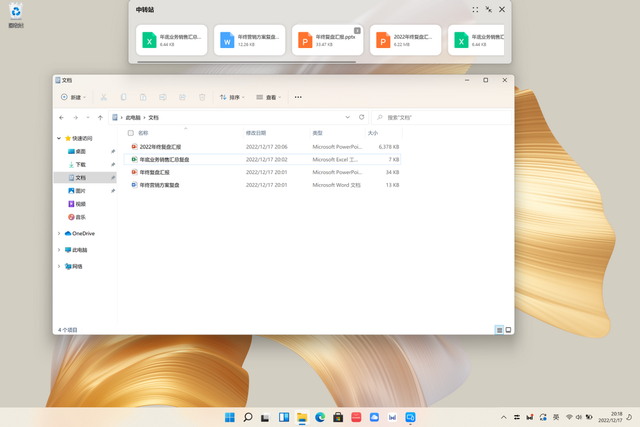
Task: Show hidden system tray icons
Action: [x=503, y=417]
